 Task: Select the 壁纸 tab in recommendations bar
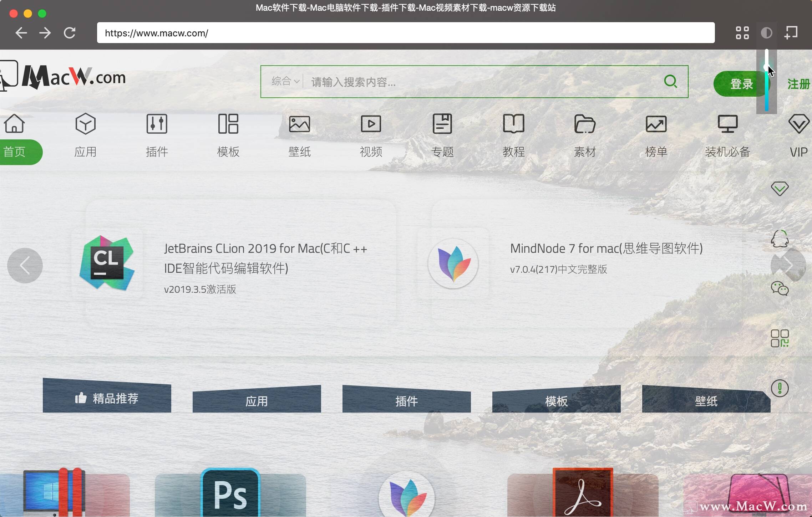[x=706, y=400]
